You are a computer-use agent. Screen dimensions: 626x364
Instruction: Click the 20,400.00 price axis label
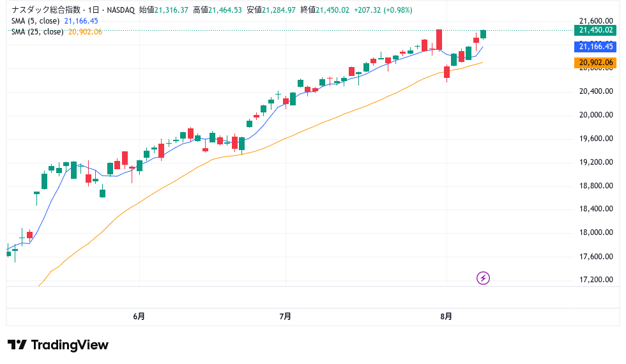(x=596, y=91)
